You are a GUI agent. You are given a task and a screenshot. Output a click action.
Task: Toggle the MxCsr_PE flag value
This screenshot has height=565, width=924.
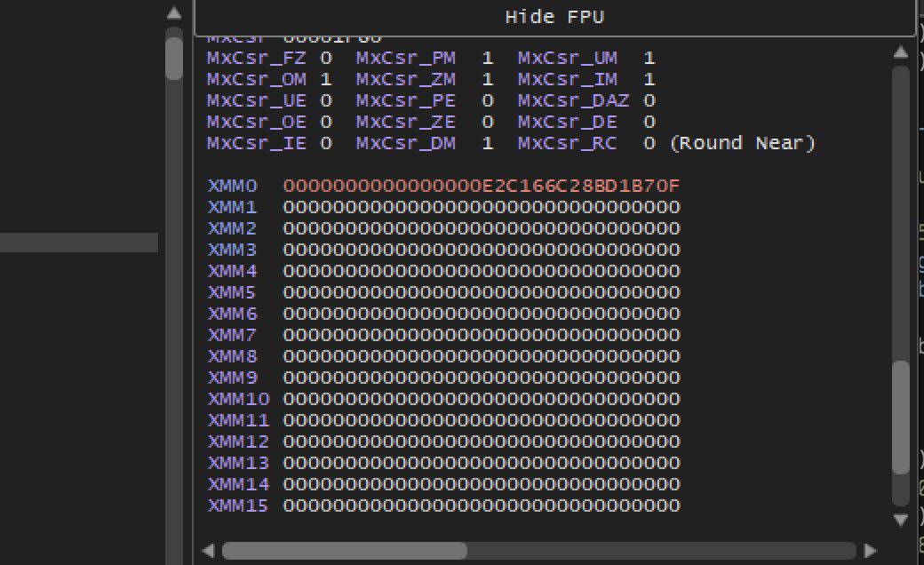coord(488,100)
